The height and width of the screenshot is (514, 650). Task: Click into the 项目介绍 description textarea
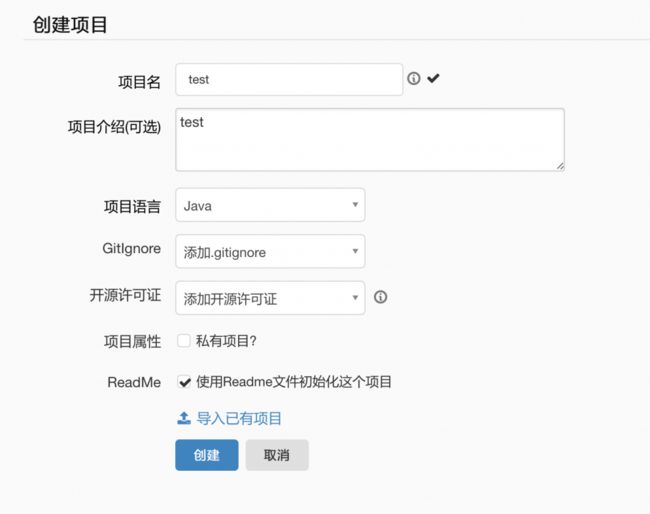[x=370, y=140]
